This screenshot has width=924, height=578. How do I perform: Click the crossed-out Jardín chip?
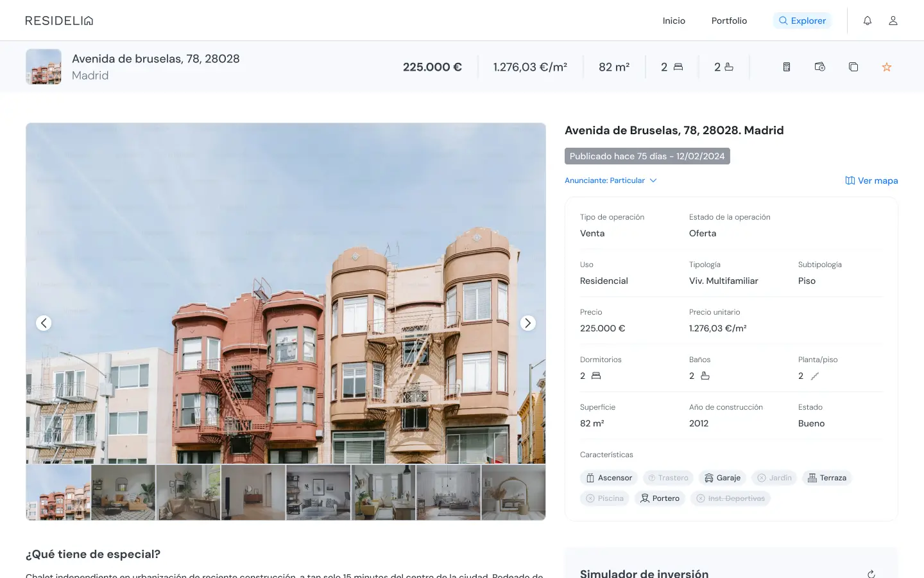[x=774, y=478]
